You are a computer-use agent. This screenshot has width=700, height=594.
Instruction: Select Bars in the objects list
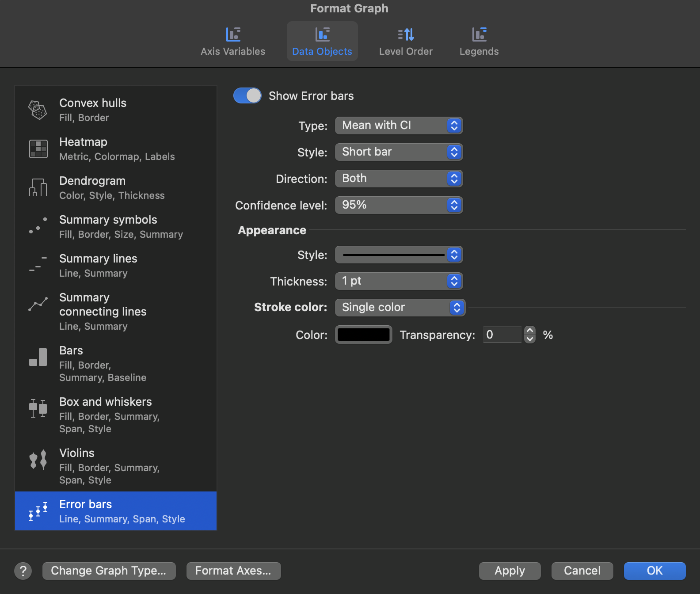pyautogui.click(x=116, y=364)
